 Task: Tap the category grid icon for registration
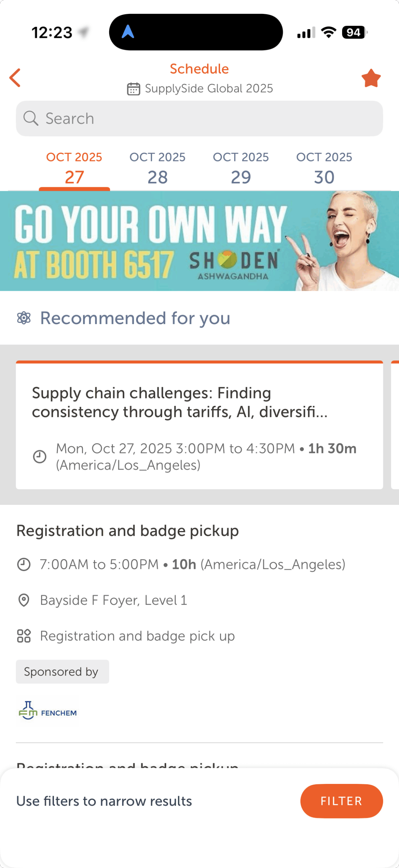coord(24,636)
